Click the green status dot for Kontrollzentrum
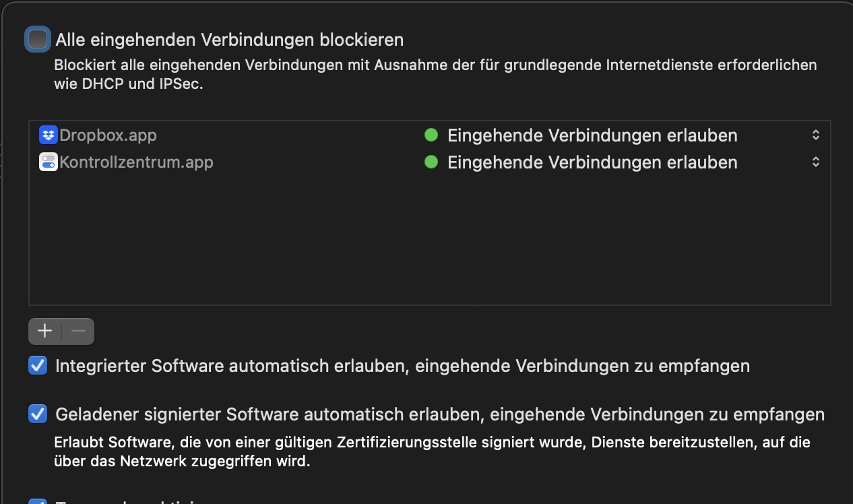The width and height of the screenshot is (853, 504). pos(431,162)
